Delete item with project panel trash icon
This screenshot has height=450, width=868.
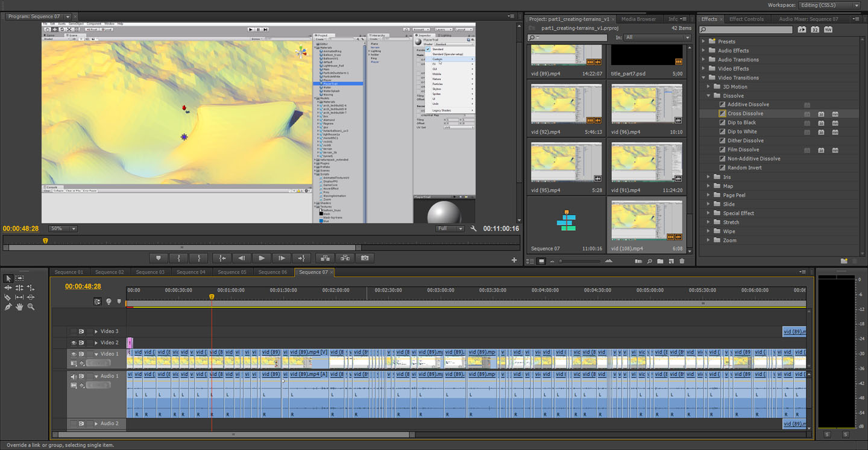(x=682, y=261)
